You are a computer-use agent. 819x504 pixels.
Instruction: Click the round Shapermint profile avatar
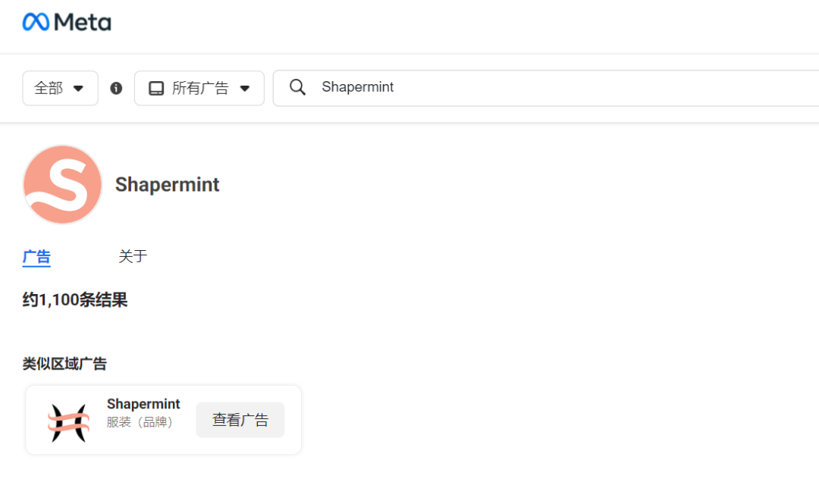tap(62, 184)
